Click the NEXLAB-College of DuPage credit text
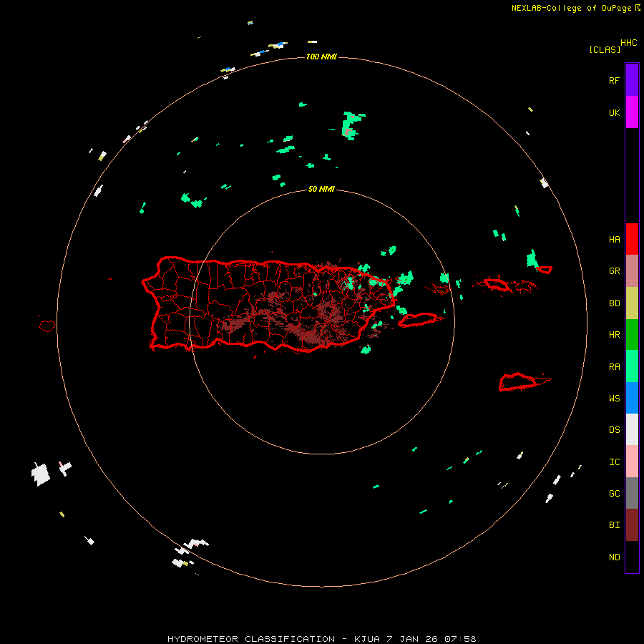The image size is (644, 644). click(571, 8)
